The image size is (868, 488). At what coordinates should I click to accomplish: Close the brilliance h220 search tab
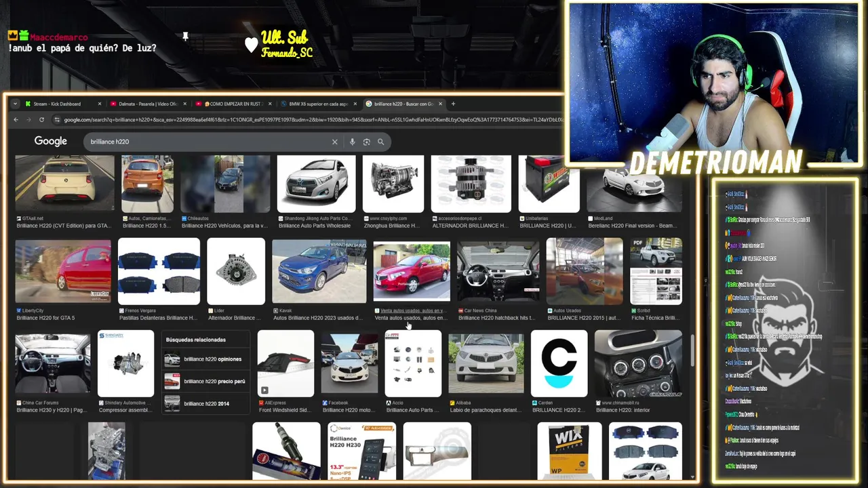[x=440, y=104]
